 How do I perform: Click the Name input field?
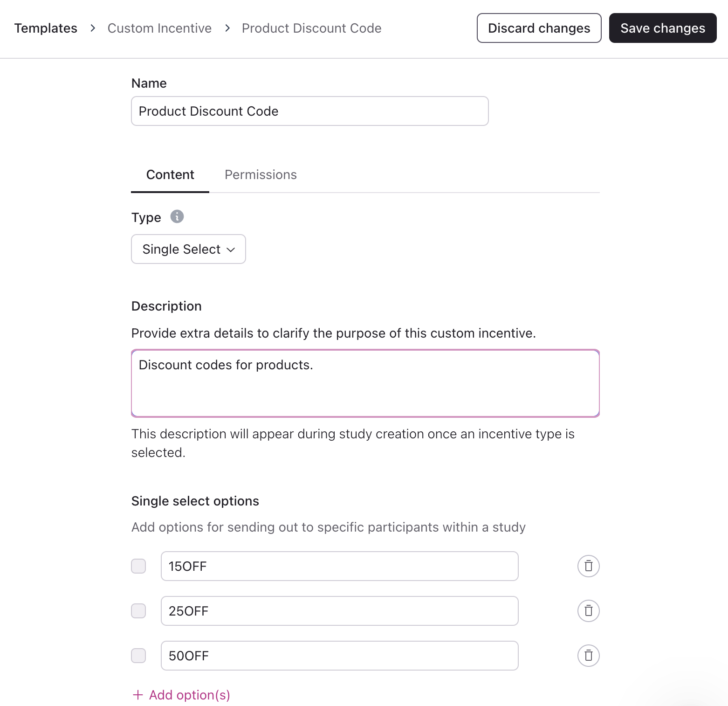pos(309,111)
